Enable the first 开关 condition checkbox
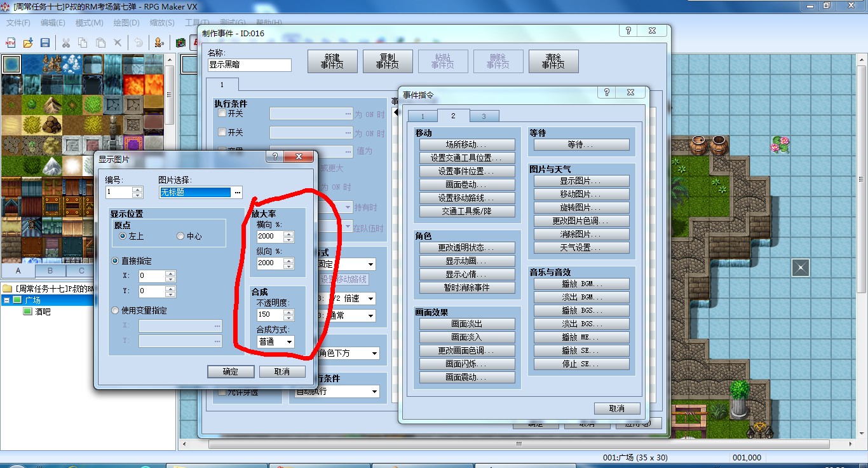The width and height of the screenshot is (868, 468). 222,114
